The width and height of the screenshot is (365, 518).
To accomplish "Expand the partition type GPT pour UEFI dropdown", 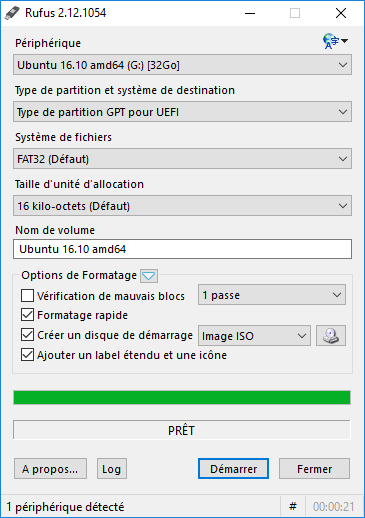I will tap(182, 112).
